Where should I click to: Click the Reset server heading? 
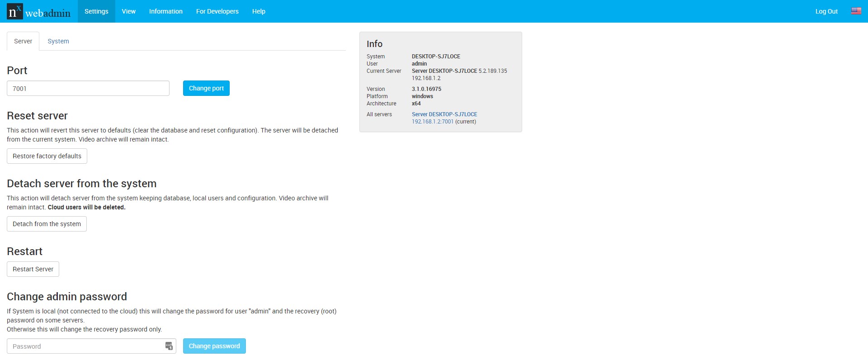pyautogui.click(x=37, y=116)
